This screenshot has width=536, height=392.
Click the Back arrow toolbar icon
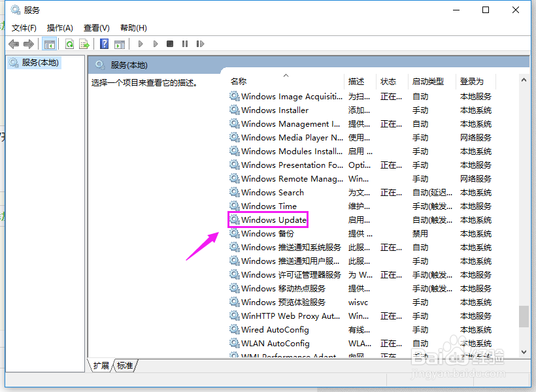pos(14,44)
